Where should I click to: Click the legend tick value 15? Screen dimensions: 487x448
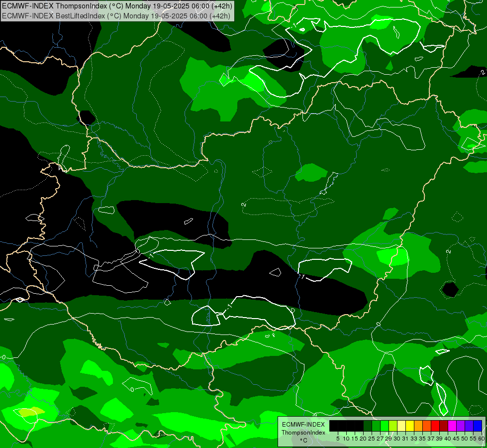pos(355,439)
